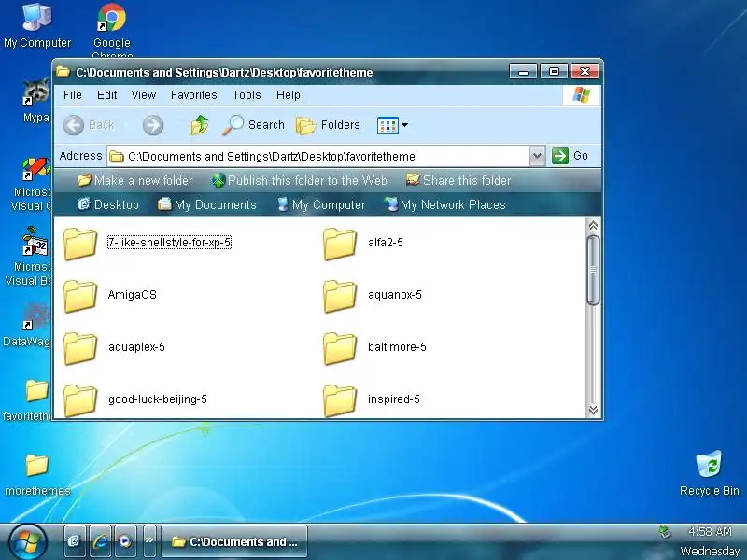747x560 pixels.
Task: Click the taskbar clock showing 4:58 AM
Action: point(710,531)
